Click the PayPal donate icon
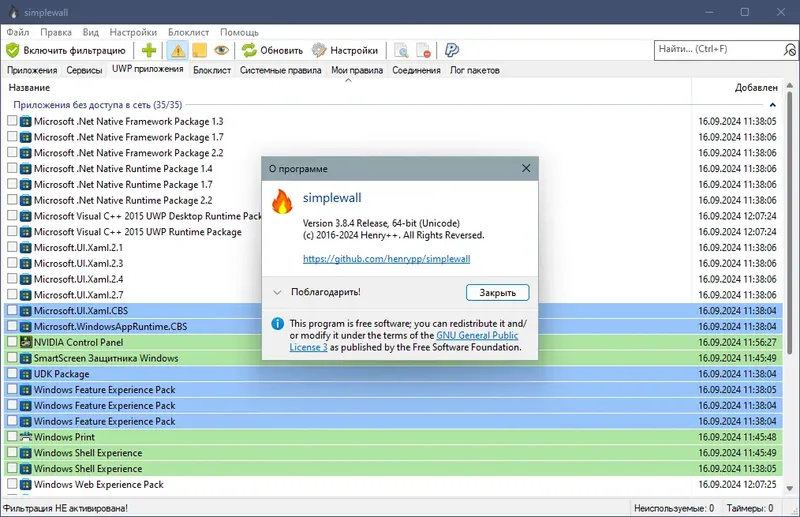The width and height of the screenshot is (800, 517). click(452, 50)
